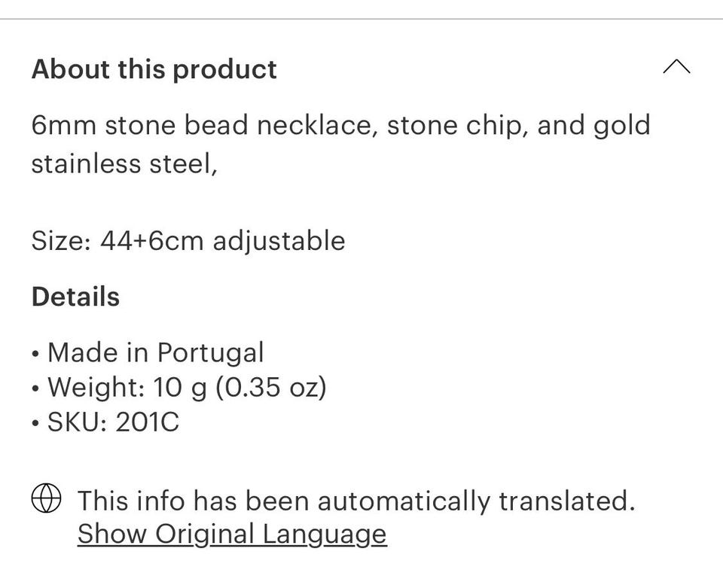
Task: Click the Details subheading
Action: [x=75, y=297]
